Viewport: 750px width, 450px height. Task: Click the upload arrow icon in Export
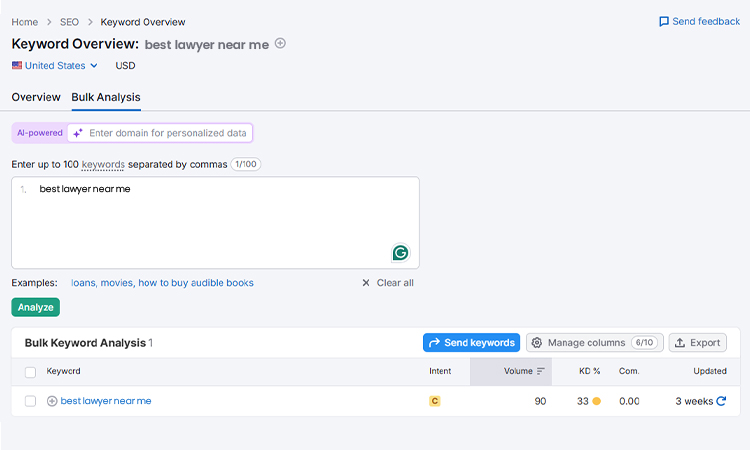[680, 342]
